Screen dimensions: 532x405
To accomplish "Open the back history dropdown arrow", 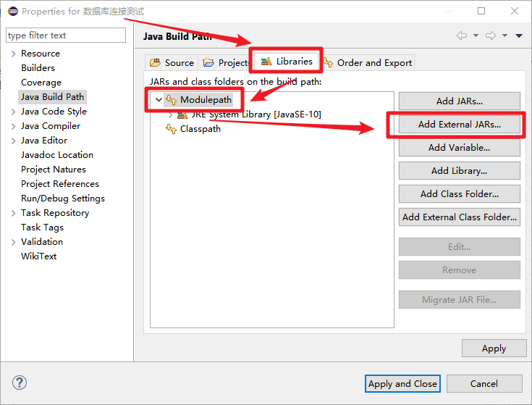I will tap(476, 36).
